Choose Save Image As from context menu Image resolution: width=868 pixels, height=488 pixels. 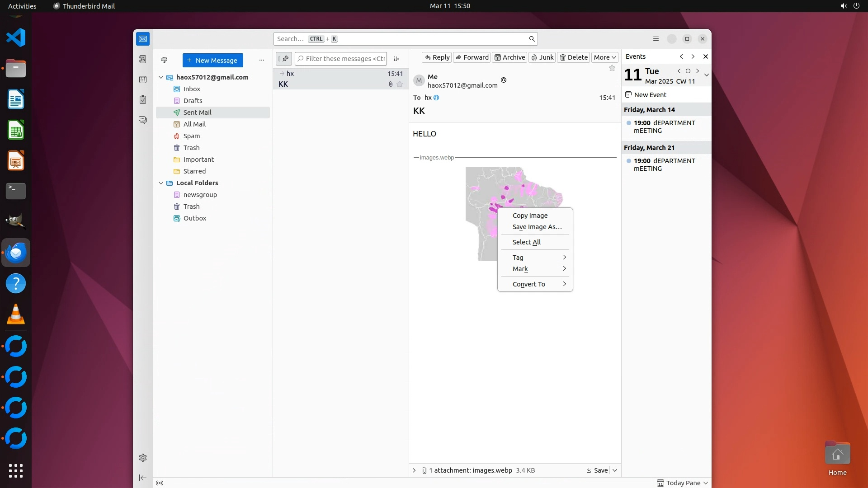(537, 227)
